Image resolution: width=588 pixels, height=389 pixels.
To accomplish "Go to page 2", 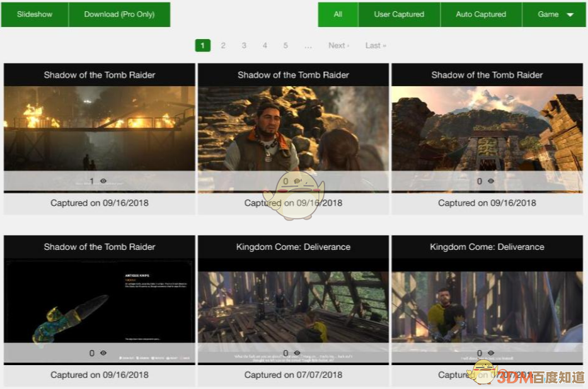I will point(223,45).
